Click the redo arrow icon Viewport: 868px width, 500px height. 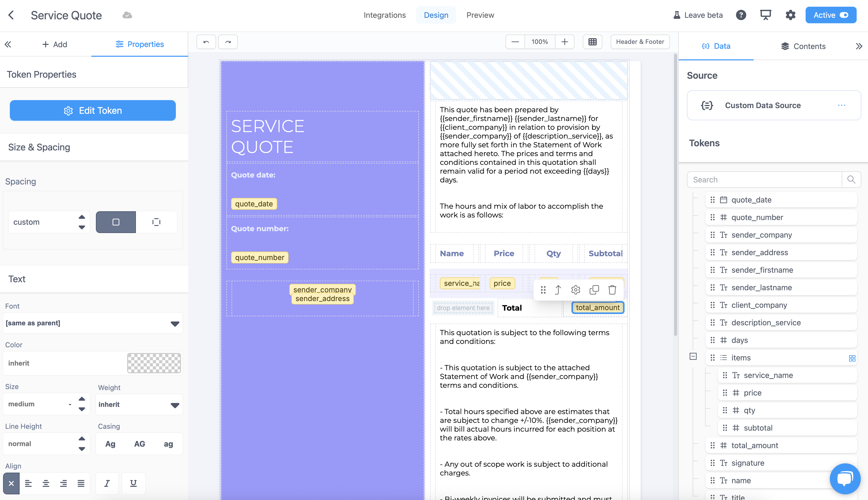pyautogui.click(x=228, y=42)
